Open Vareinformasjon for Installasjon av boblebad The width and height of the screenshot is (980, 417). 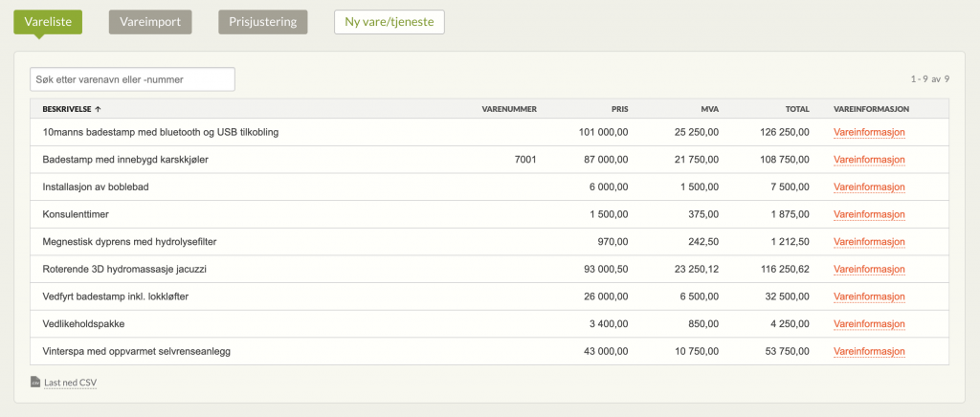pyautogui.click(x=869, y=187)
